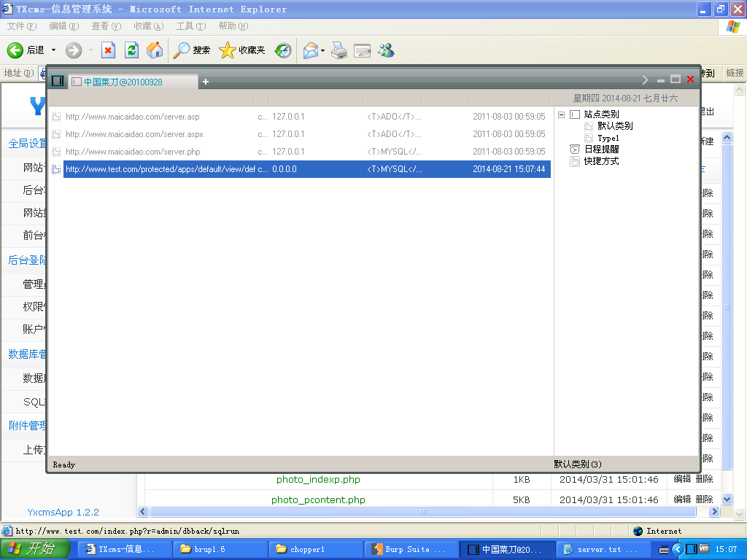The image size is (747, 560).
Task: Click the icon of www.test.com entry
Action: point(56,169)
